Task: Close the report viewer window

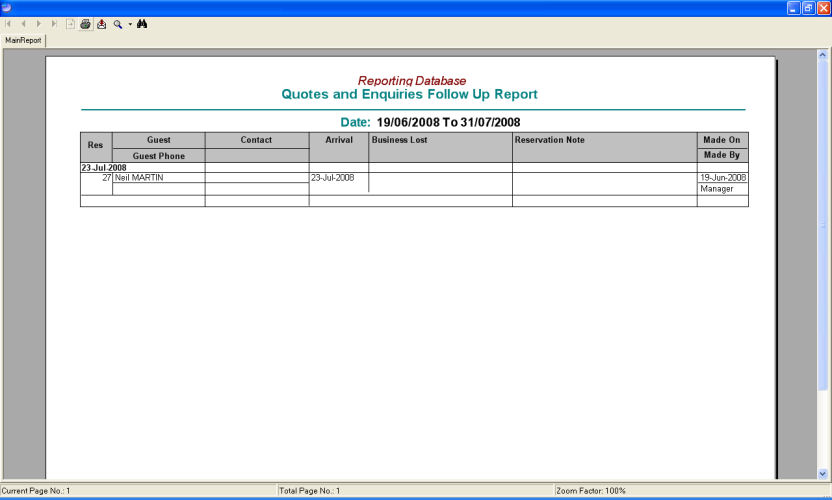Action: click(824, 8)
